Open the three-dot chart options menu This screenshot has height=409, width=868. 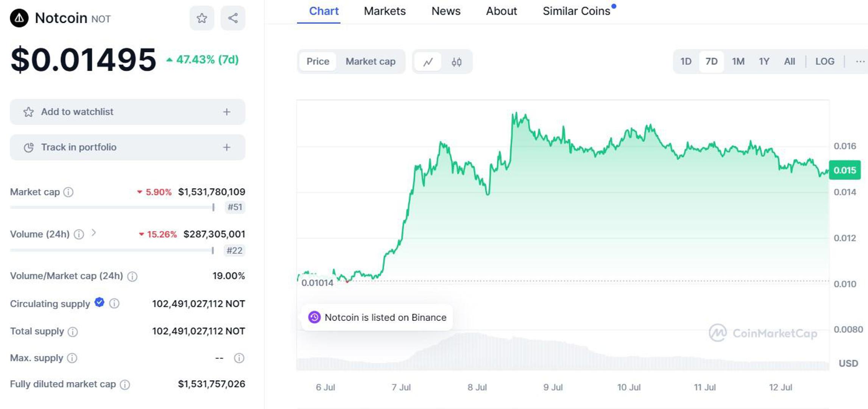click(x=860, y=61)
